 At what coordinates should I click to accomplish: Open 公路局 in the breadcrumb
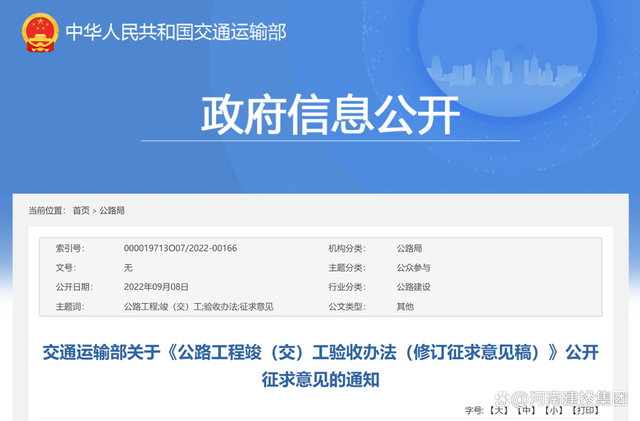[112, 211]
